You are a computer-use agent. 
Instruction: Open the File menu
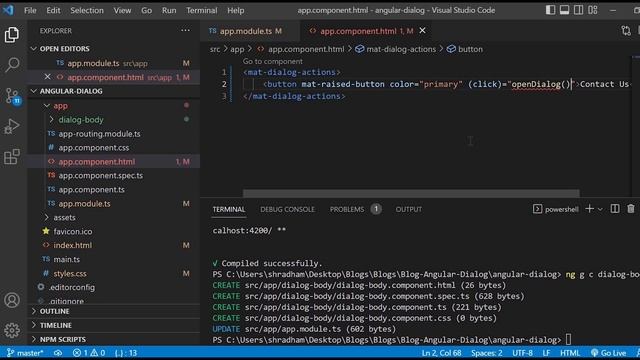click(x=30, y=10)
